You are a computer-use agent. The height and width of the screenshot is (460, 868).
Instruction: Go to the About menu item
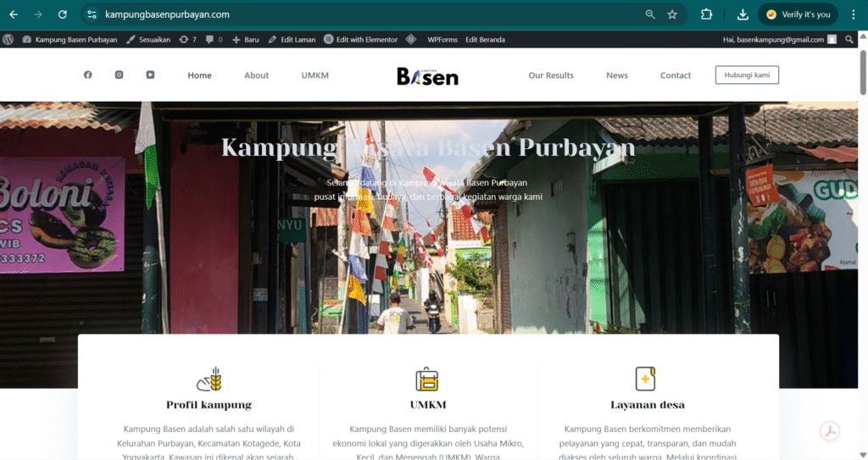(256, 75)
